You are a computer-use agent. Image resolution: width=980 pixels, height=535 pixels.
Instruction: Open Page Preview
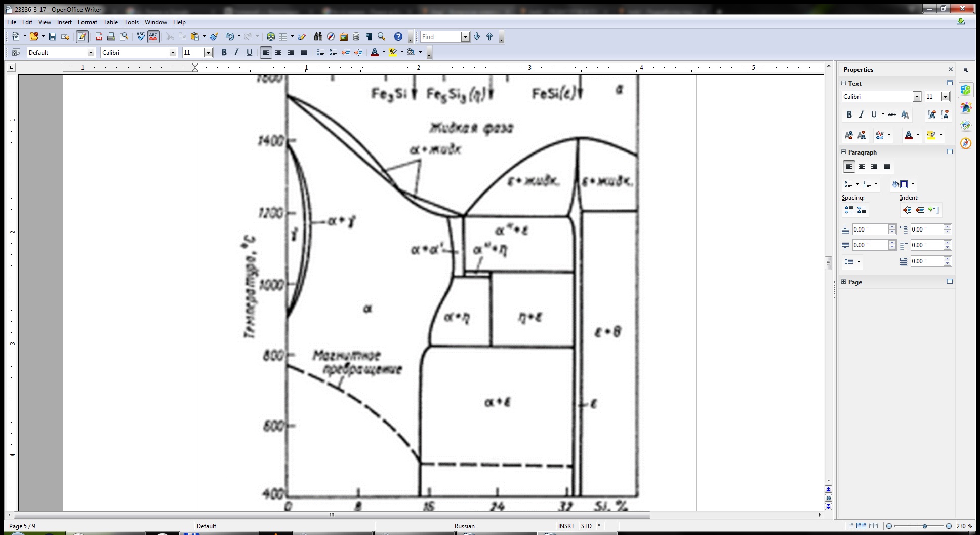(124, 36)
